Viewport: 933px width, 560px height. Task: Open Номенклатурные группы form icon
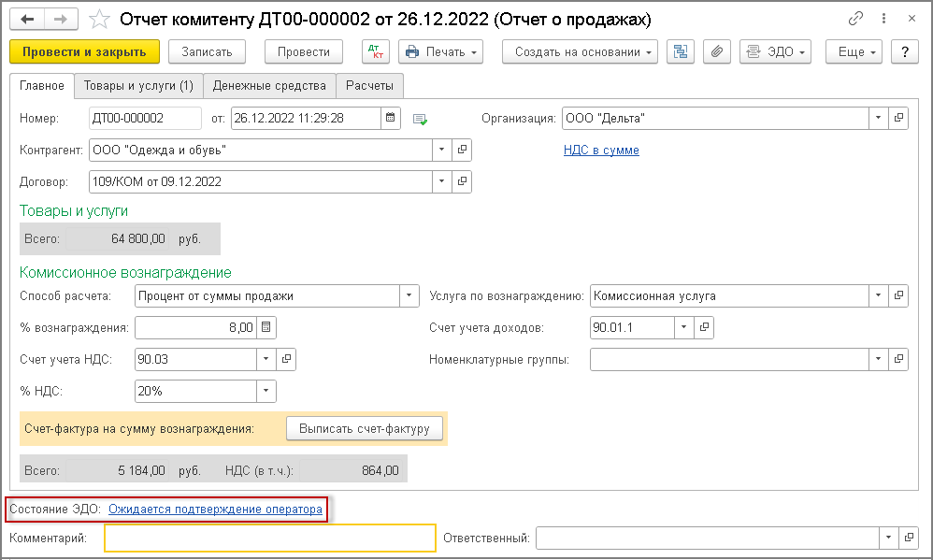[x=898, y=359]
